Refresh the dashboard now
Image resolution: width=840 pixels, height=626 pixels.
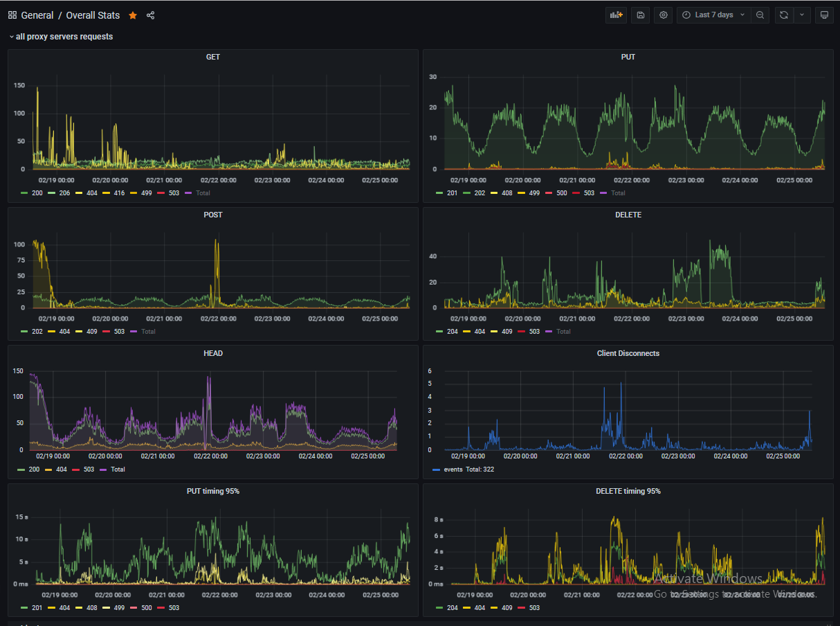pyautogui.click(x=784, y=15)
